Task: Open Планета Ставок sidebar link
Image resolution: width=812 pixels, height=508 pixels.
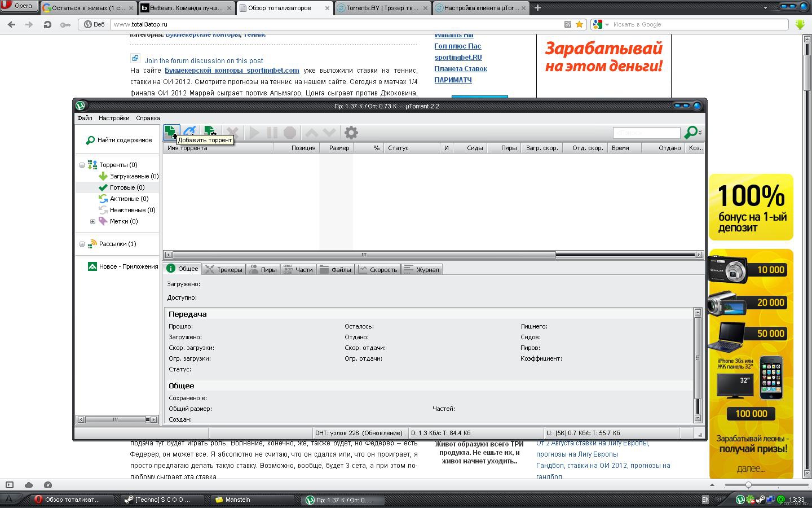Action: click(x=461, y=69)
